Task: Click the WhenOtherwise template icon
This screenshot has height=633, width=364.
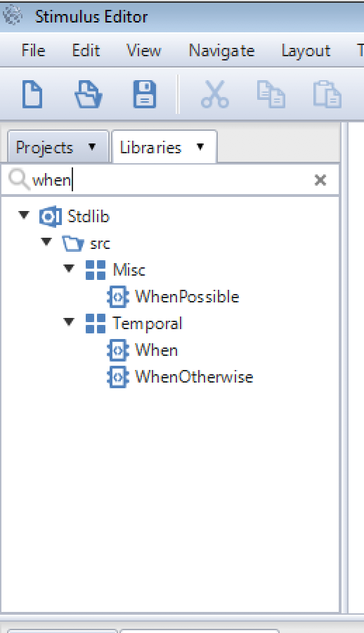Action: [118, 377]
